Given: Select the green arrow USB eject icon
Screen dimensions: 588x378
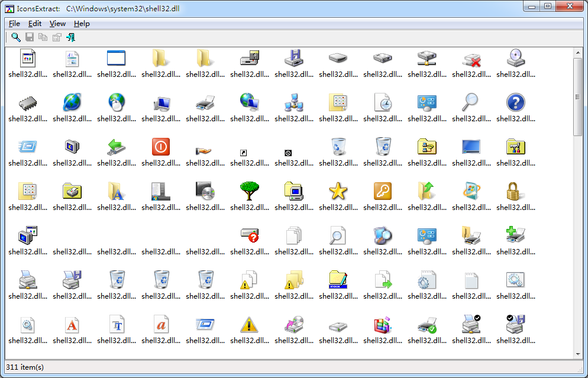Looking at the screenshot, I should tap(117, 147).
